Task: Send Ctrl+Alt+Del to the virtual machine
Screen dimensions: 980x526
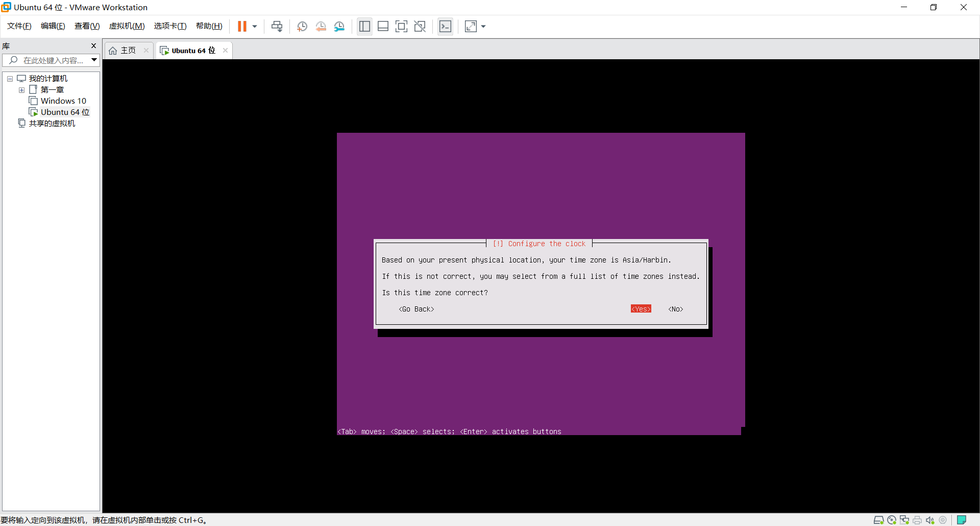Action: pos(277,27)
